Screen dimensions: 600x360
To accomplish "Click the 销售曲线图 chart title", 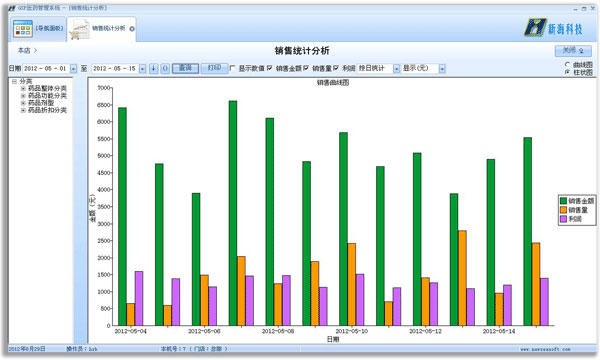I will pos(333,82).
